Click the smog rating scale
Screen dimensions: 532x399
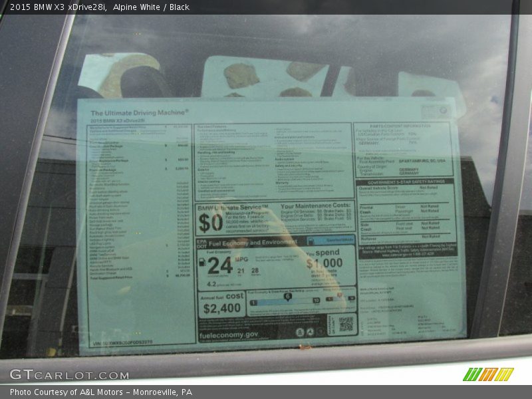(x=341, y=300)
